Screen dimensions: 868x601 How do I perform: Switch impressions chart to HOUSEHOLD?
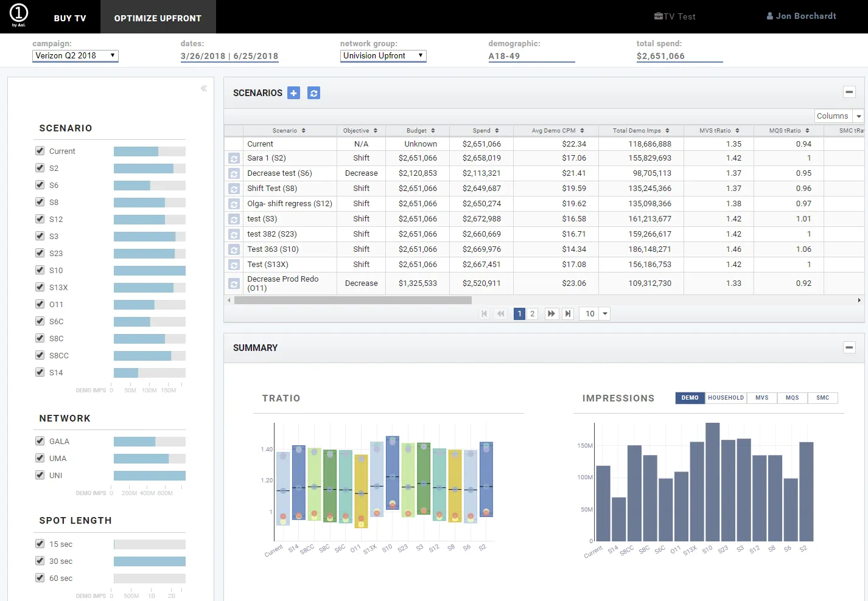(726, 398)
